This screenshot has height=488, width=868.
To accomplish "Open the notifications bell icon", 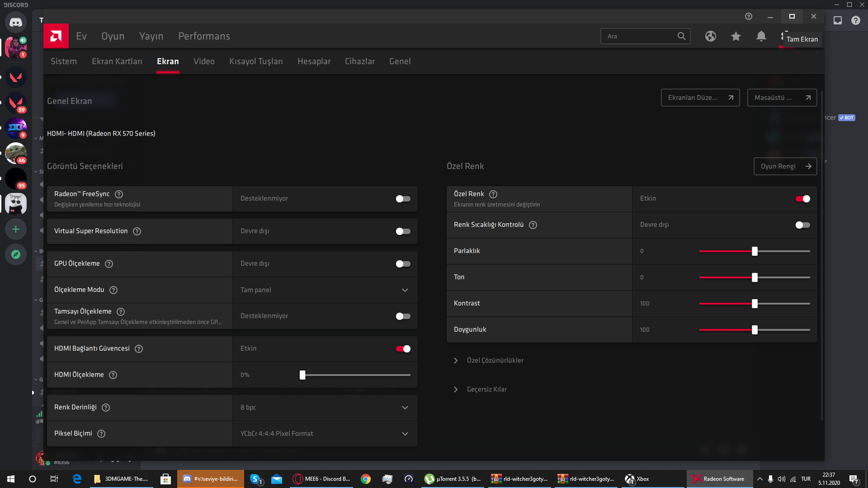I will tap(761, 36).
